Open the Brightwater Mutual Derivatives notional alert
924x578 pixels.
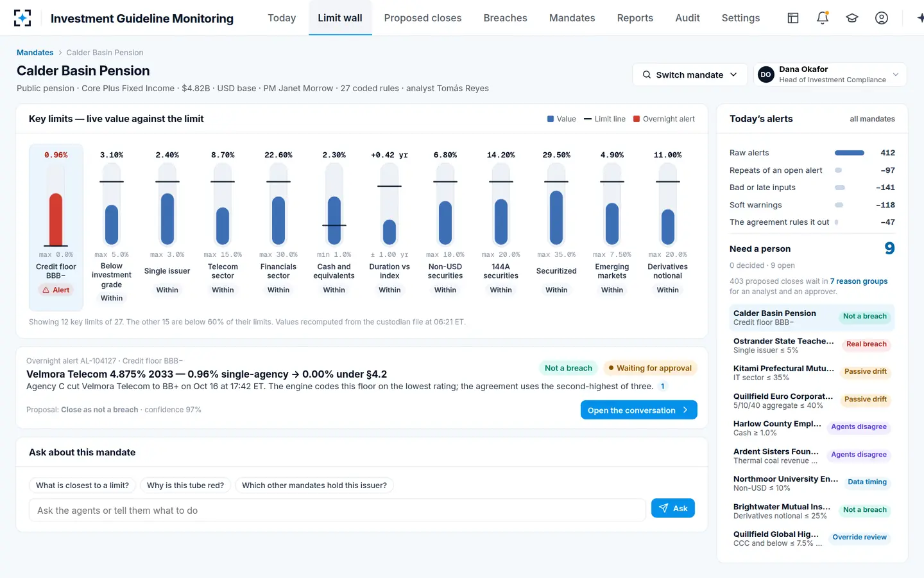pos(812,511)
